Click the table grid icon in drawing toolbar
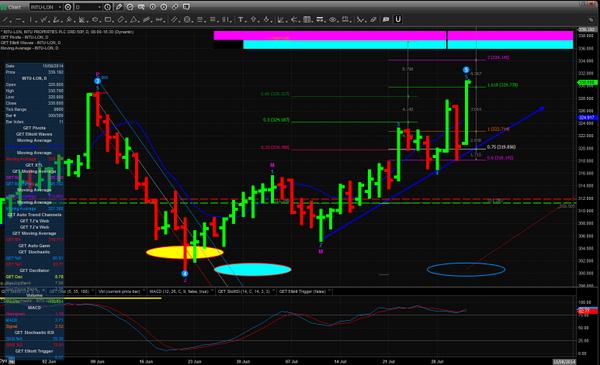Viewport: 600px width, 365px height. tap(307, 19)
